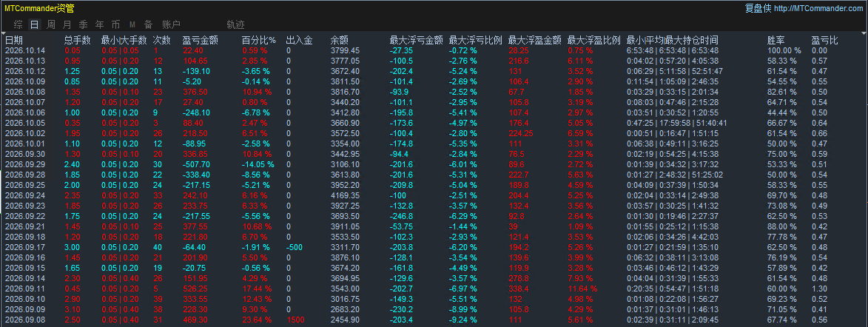Sort by the 胜率 column header

pos(776,40)
